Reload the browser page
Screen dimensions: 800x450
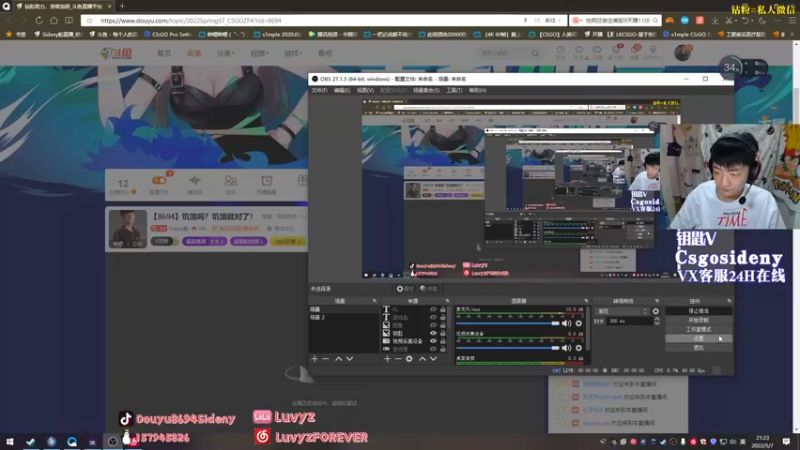39,20
